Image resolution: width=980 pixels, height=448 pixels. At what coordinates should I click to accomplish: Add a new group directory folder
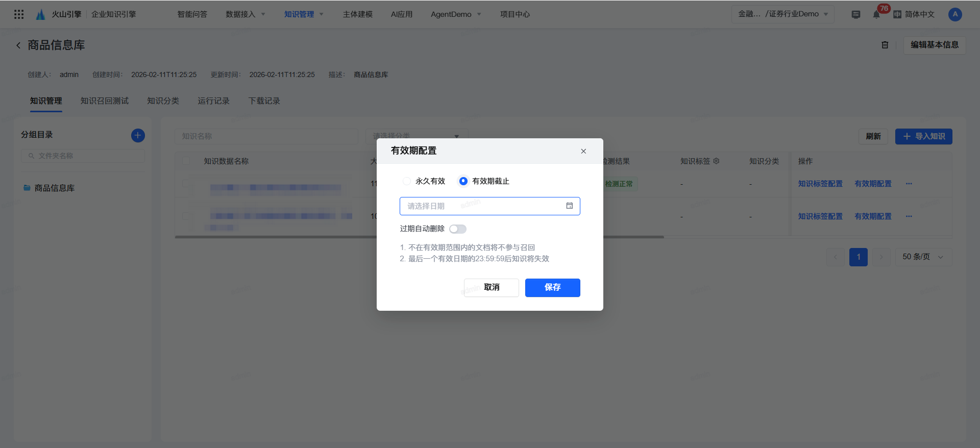[x=138, y=135]
